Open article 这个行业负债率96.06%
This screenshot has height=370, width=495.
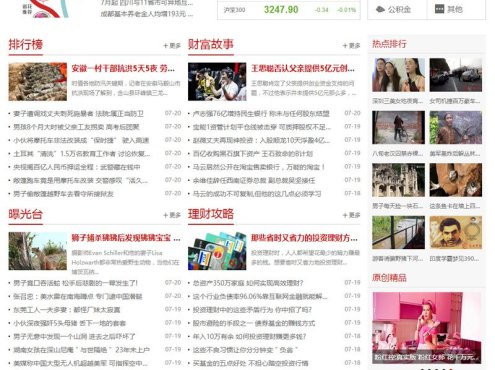260,296
